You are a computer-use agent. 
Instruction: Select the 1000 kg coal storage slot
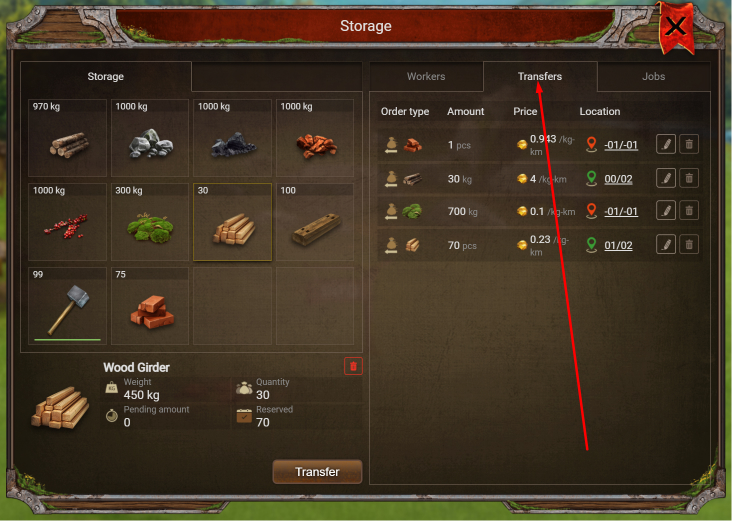232,138
